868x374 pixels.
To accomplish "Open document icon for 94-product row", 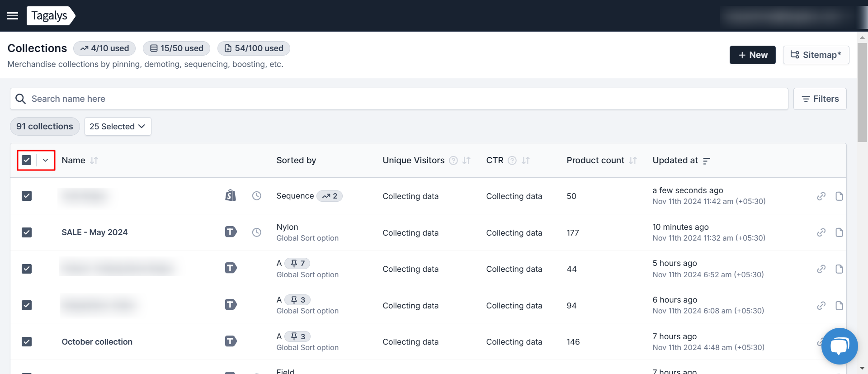I will coord(840,306).
